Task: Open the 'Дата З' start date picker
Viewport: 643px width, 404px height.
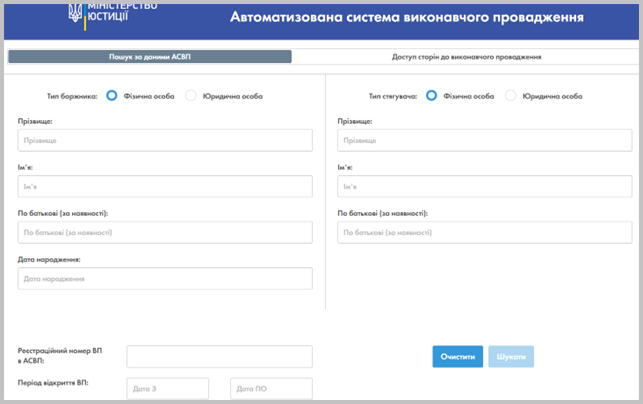Action: pos(167,388)
